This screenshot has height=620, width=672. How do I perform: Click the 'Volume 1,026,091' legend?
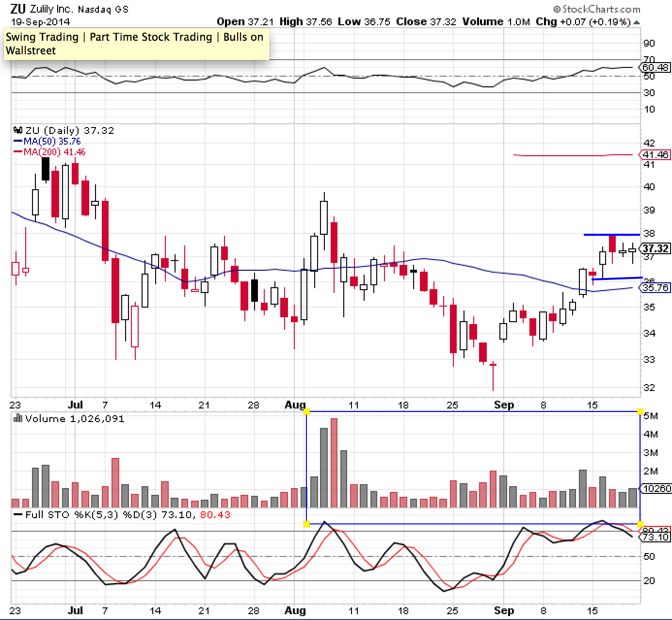coord(75,419)
